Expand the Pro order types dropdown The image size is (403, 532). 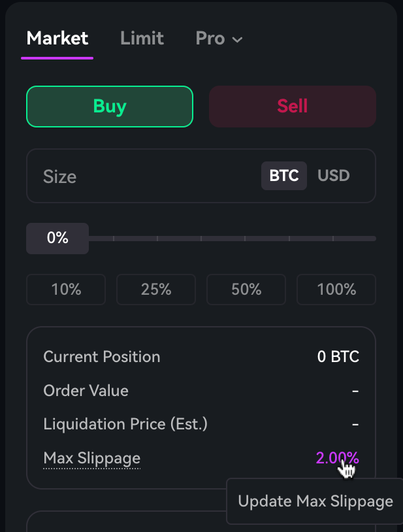(219, 39)
